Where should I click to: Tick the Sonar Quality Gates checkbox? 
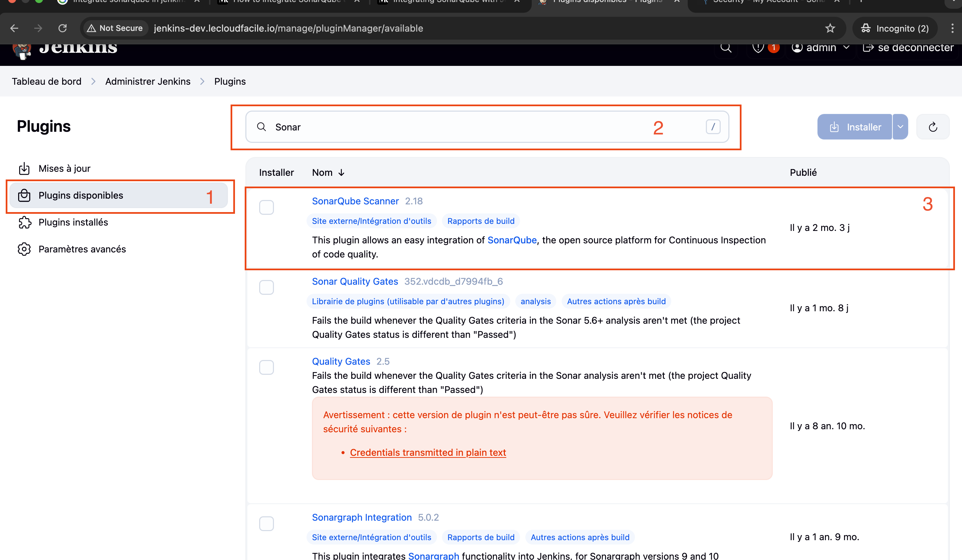(267, 287)
